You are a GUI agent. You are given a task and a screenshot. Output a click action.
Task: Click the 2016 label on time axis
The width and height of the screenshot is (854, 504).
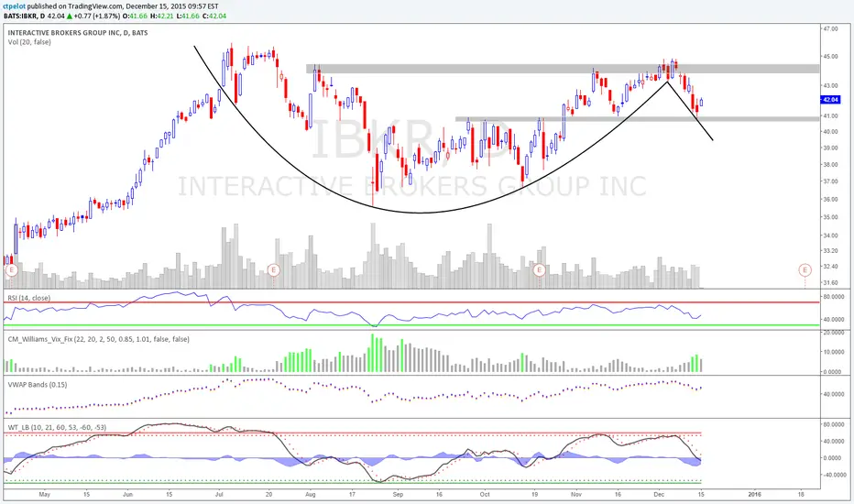click(754, 495)
